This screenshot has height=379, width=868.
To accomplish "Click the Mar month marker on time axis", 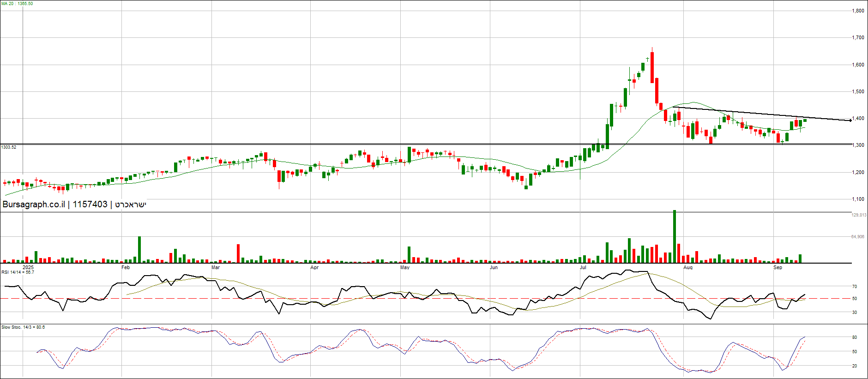I will pyautogui.click(x=216, y=268).
